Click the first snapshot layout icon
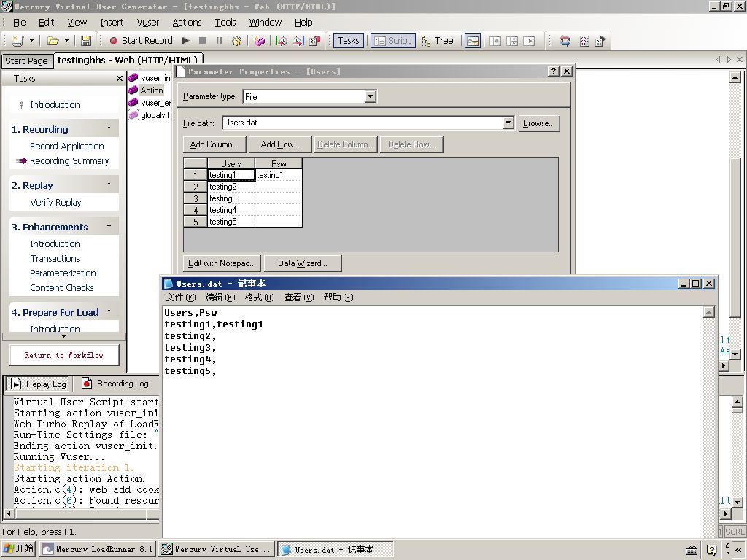This screenshot has height=560, width=747. pos(495,41)
